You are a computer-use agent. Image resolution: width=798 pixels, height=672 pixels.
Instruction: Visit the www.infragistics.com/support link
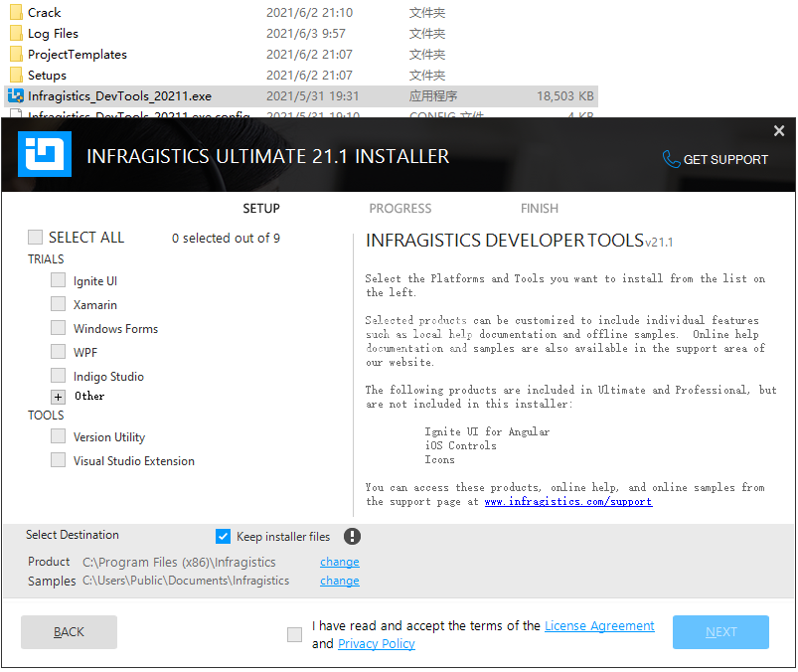(x=568, y=501)
